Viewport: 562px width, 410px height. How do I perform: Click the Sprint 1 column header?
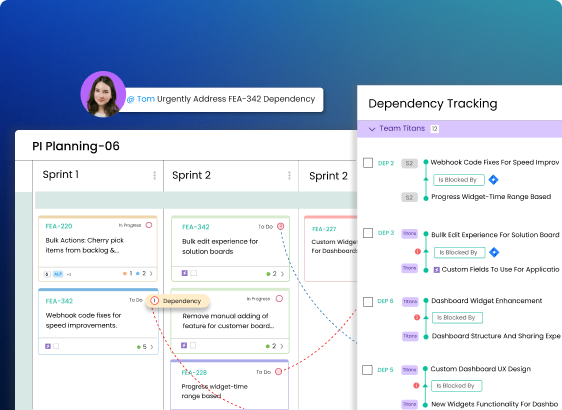(x=61, y=175)
